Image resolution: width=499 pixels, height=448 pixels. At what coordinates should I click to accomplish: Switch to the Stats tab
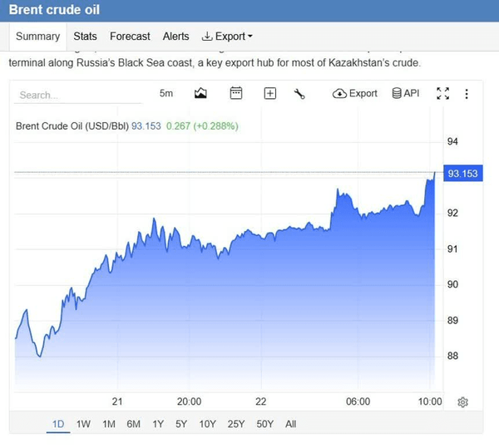click(x=85, y=37)
